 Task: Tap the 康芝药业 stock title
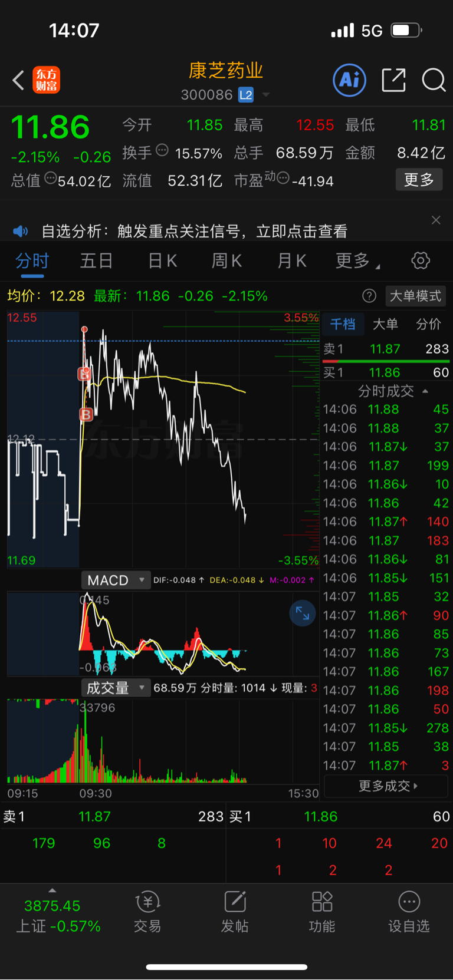click(x=226, y=71)
